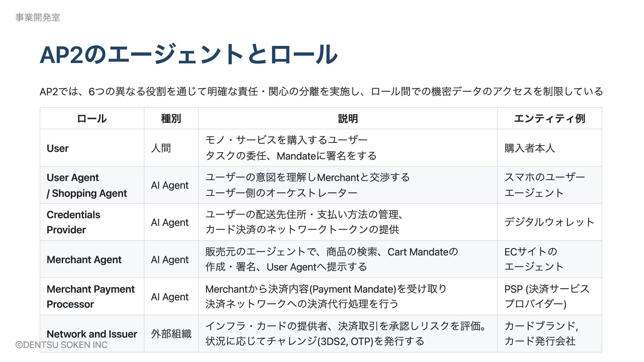Image resolution: width=644 pixels, height=362 pixels.
Task: Click the Network and Issuer cell
Action: pos(92,334)
